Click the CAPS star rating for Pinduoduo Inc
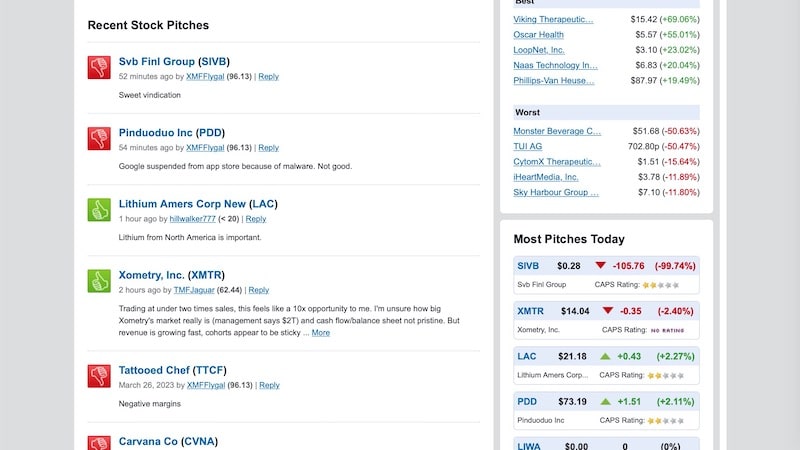Image resolution: width=800 pixels, height=450 pixels. click(x=665, y=421)
